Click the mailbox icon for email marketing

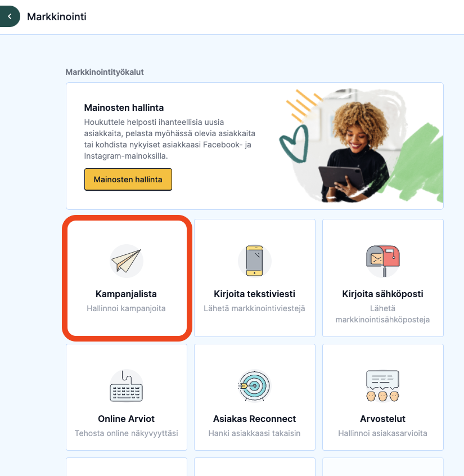click(382, 261)
